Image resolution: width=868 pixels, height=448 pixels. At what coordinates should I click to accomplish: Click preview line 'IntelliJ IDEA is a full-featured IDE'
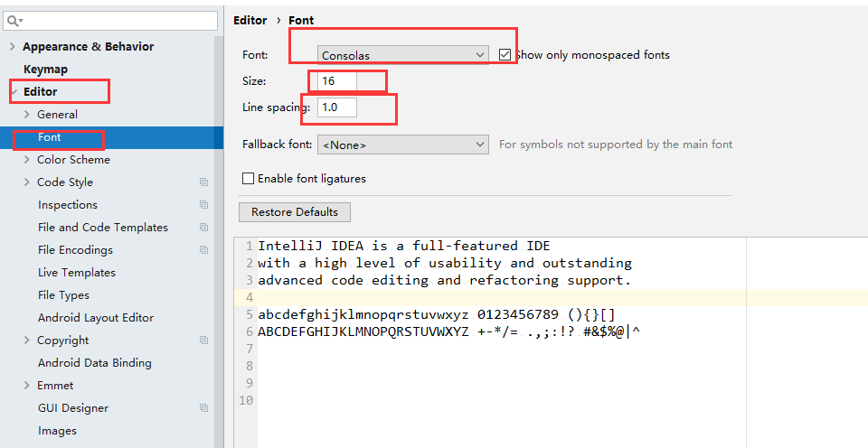pos(404,246)
